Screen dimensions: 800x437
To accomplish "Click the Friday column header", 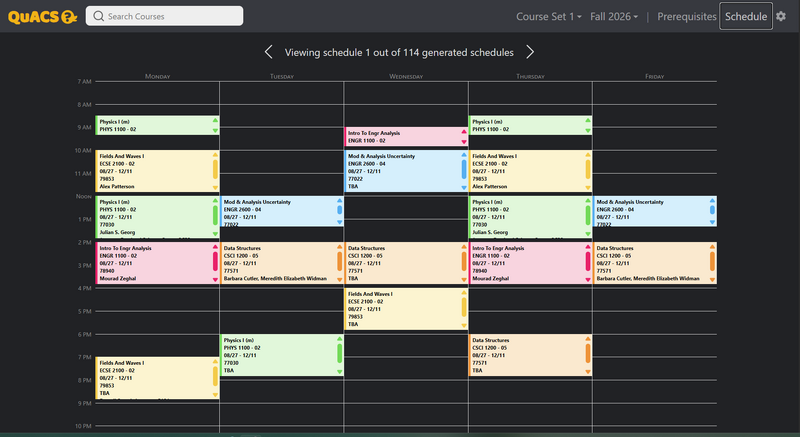I will [655, 76].
